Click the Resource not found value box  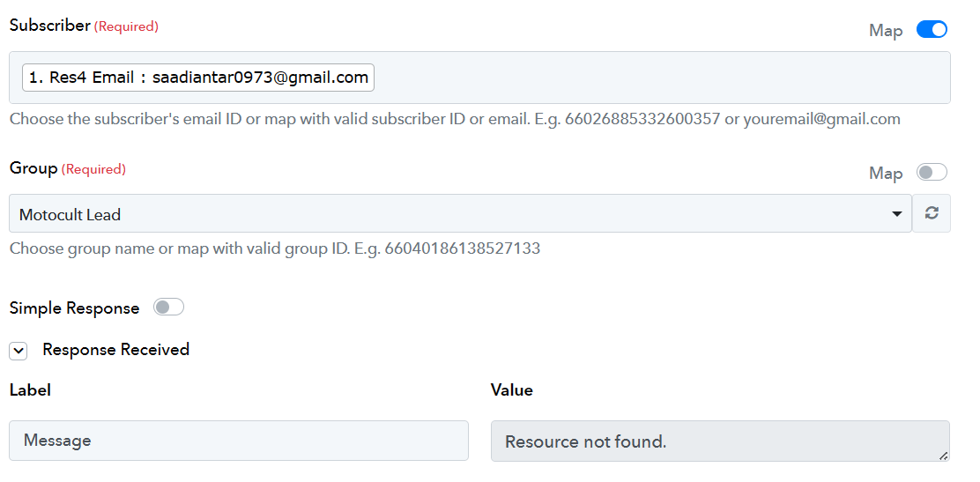(x=720, y=441)
